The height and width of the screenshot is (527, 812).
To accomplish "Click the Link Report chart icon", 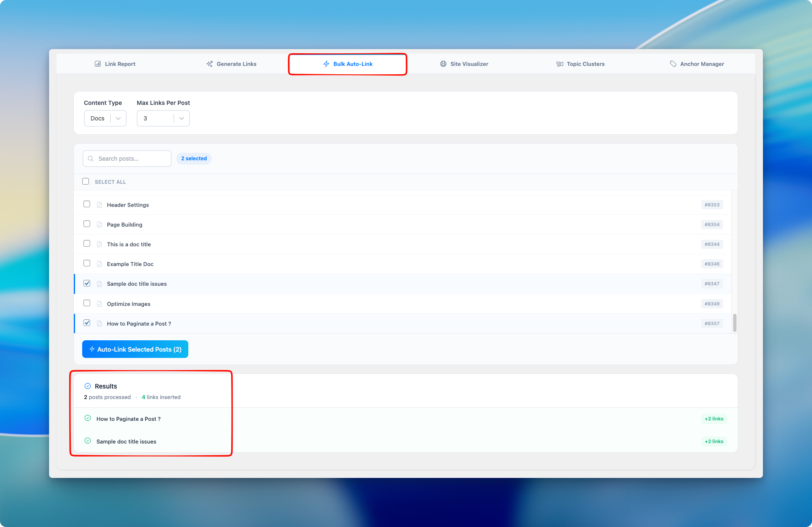I will pyautogui.click(x=98, y=64).
